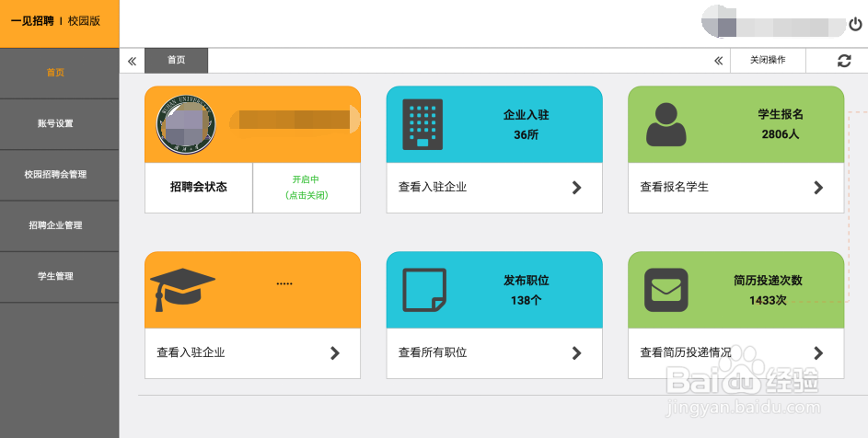This screenshot has height=438, width=868.
Task: Click 查看入驻企业 link under 企业入驻 card
Action: point(433,187)
